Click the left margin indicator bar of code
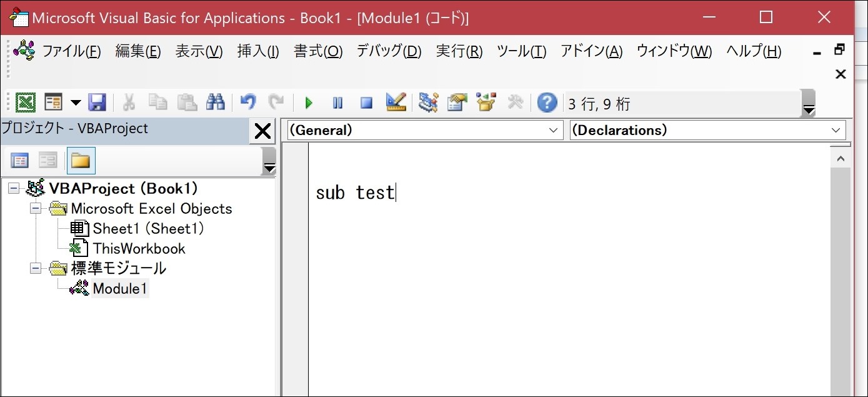The width and height of the screenshot is (868, 397). point(295,269)
